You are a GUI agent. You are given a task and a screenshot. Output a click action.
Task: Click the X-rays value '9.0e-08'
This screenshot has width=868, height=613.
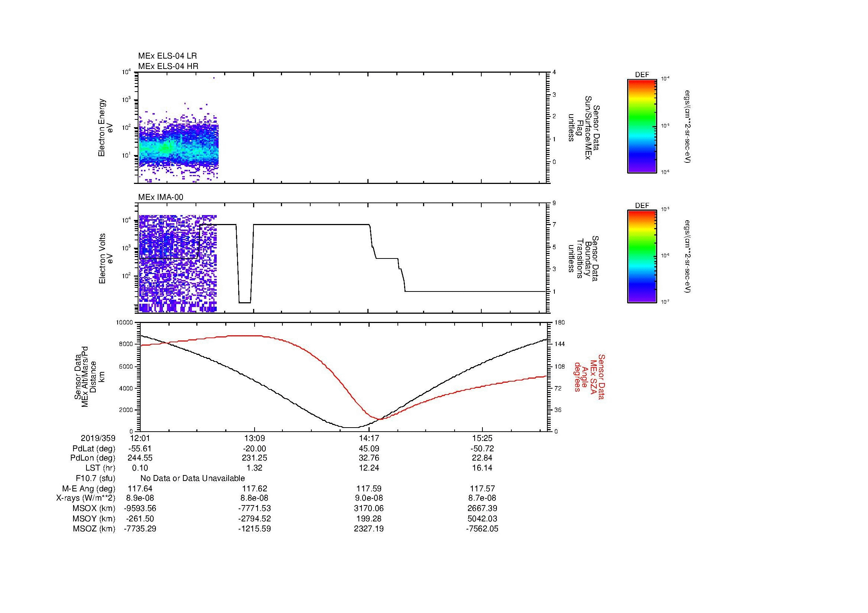coord(369,498)
